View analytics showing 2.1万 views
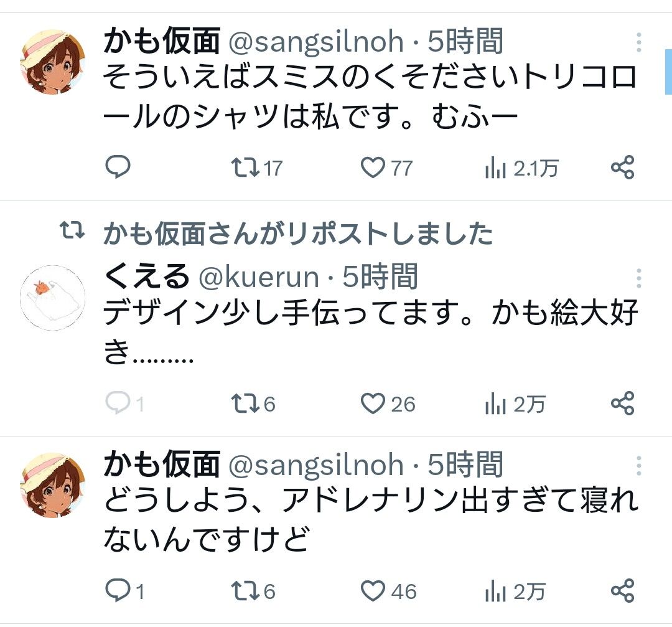Viewport: 672px width, 627px height. (x=495, y=168)
